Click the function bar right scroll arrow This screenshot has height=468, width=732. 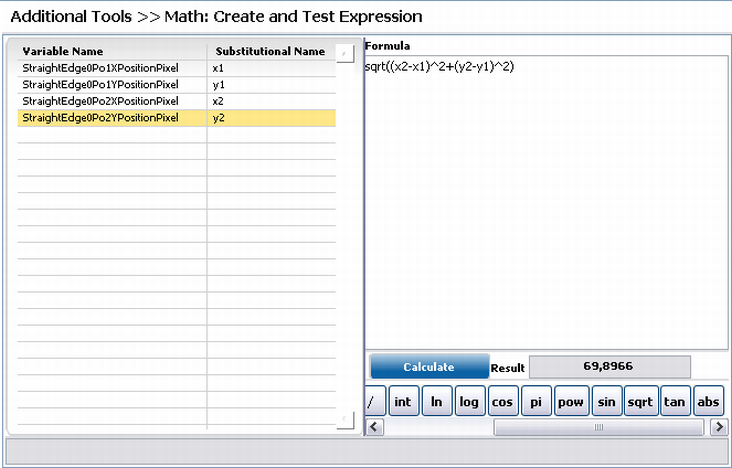click(719, 427)
